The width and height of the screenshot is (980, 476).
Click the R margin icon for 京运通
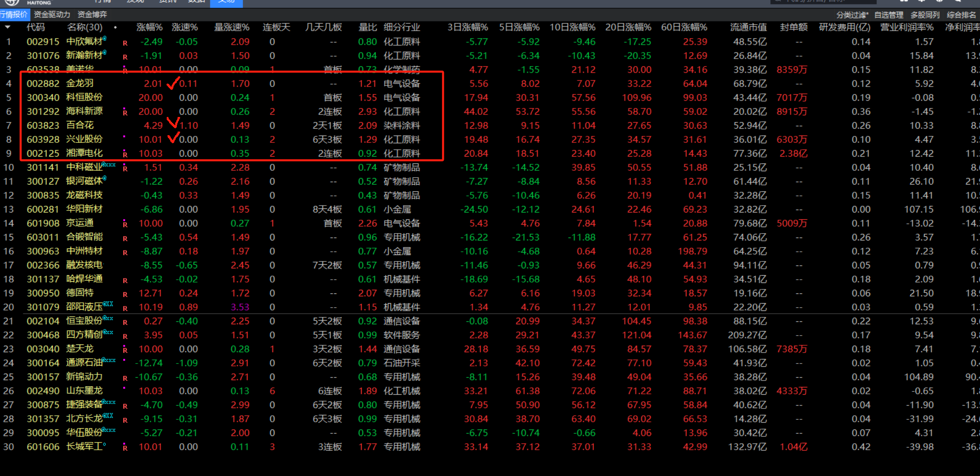pos(125,224)
